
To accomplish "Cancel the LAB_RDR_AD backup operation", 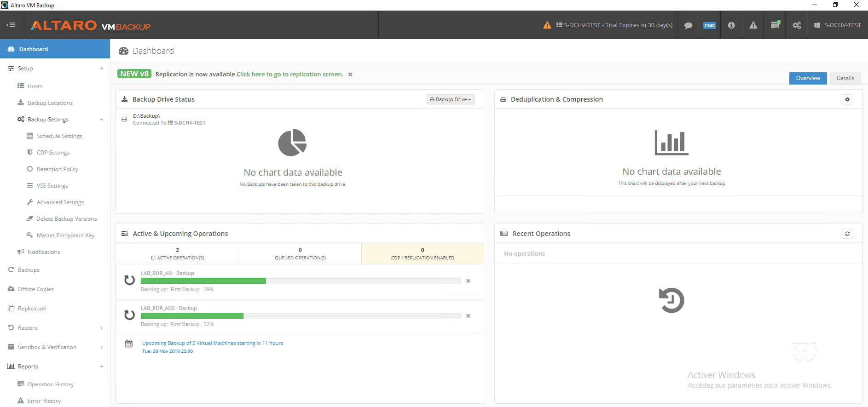I will click(x=468, y=281).
